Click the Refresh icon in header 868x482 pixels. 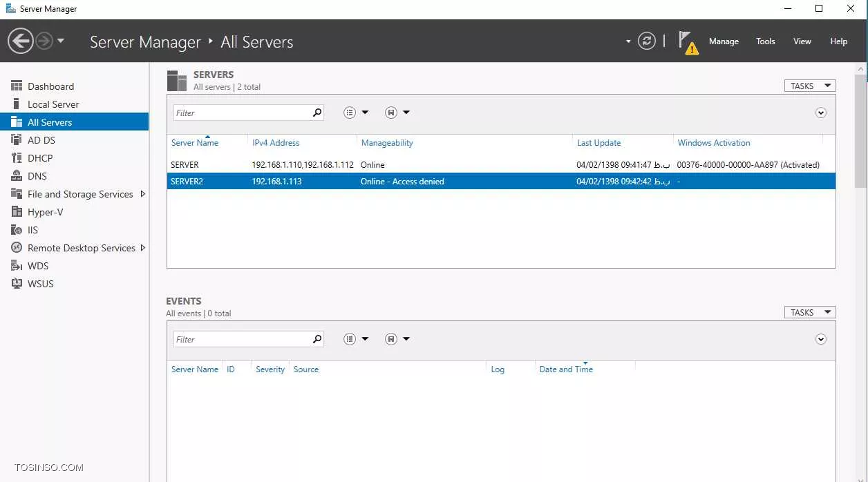(x=647, y=41)
